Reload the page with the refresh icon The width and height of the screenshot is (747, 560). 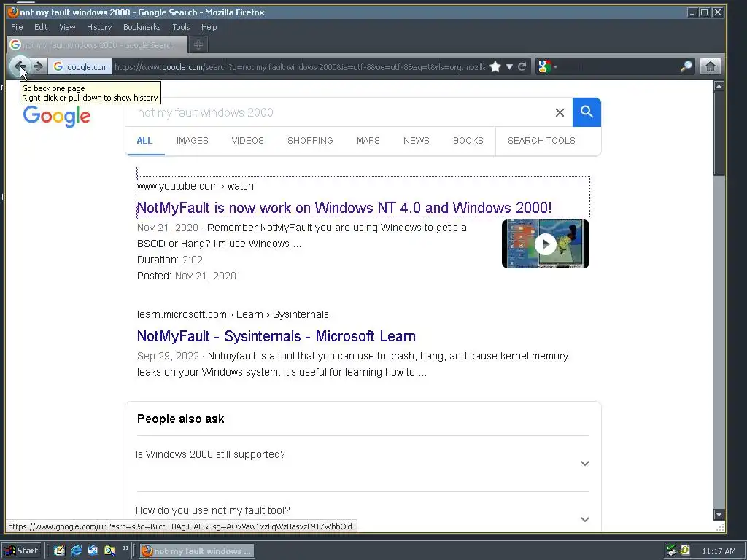click(522, 66)
